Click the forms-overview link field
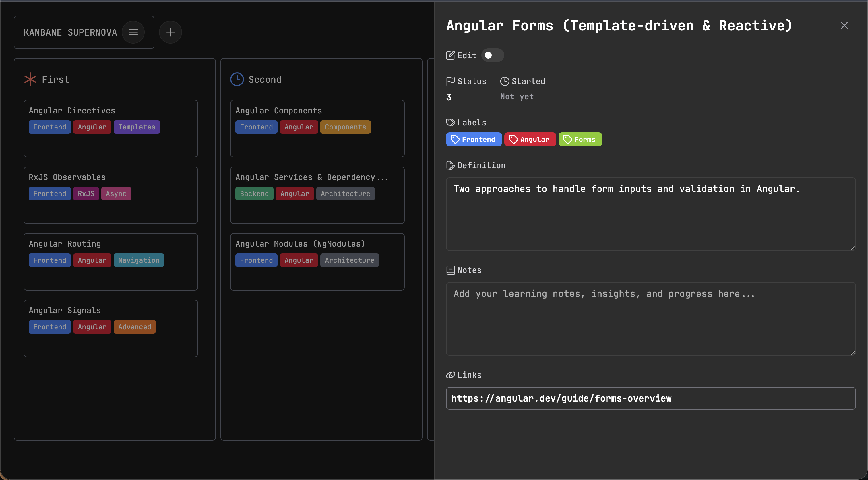Image resolution: width=868 pixels, height=480 pixels. pos(650,398)
